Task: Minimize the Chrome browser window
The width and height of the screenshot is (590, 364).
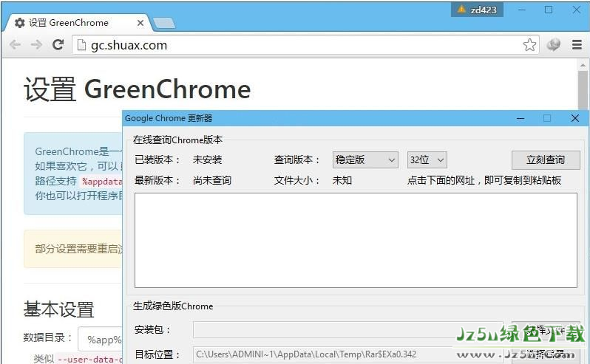Action: pos(521,10)
